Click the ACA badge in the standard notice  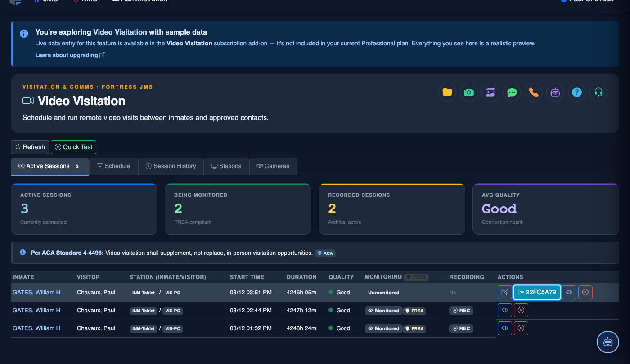click(325, 253)
